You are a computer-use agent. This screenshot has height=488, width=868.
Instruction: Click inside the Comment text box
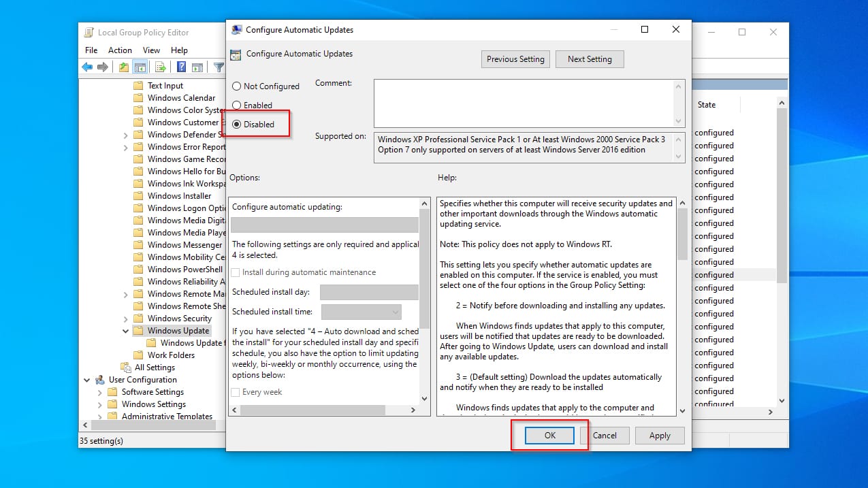(524, 103)
